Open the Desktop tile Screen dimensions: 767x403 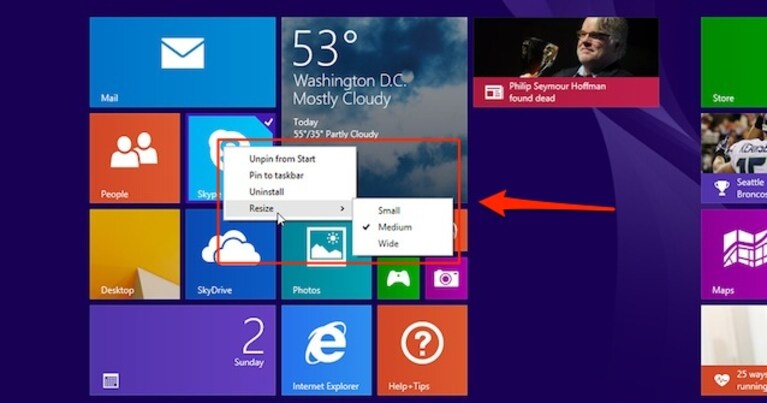pos(135,254)
